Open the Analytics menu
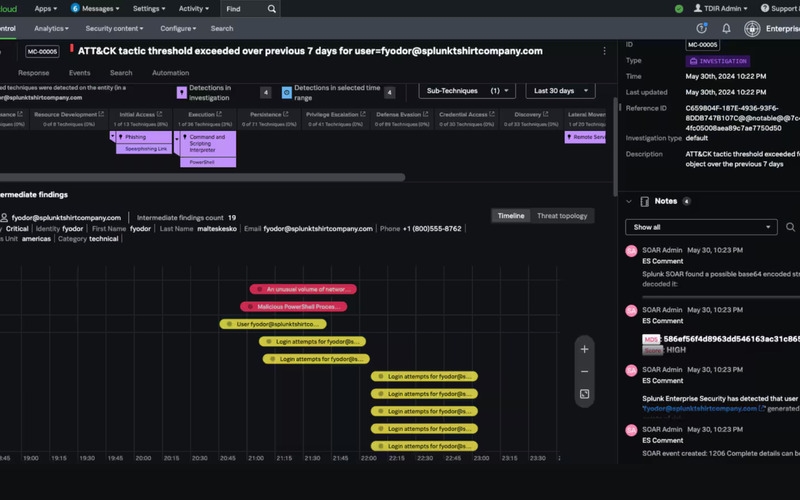800x500 pixels. click(x=51, y=29)
